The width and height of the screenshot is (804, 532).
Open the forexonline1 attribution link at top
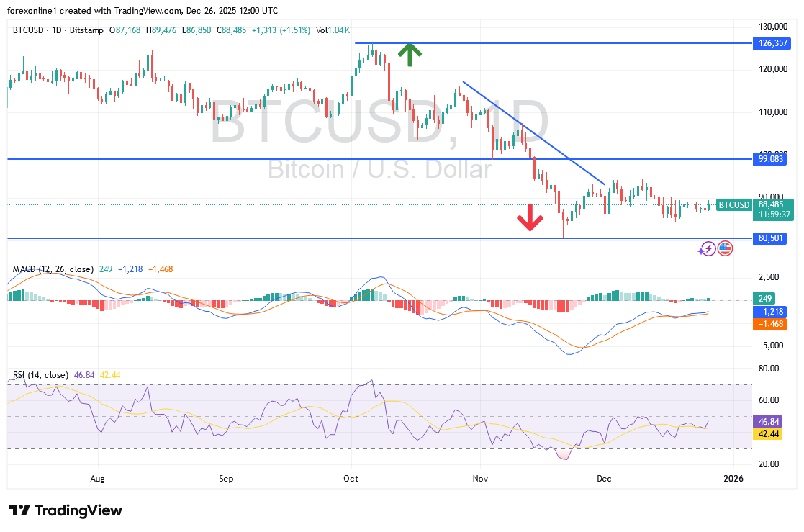click(29, 11)
